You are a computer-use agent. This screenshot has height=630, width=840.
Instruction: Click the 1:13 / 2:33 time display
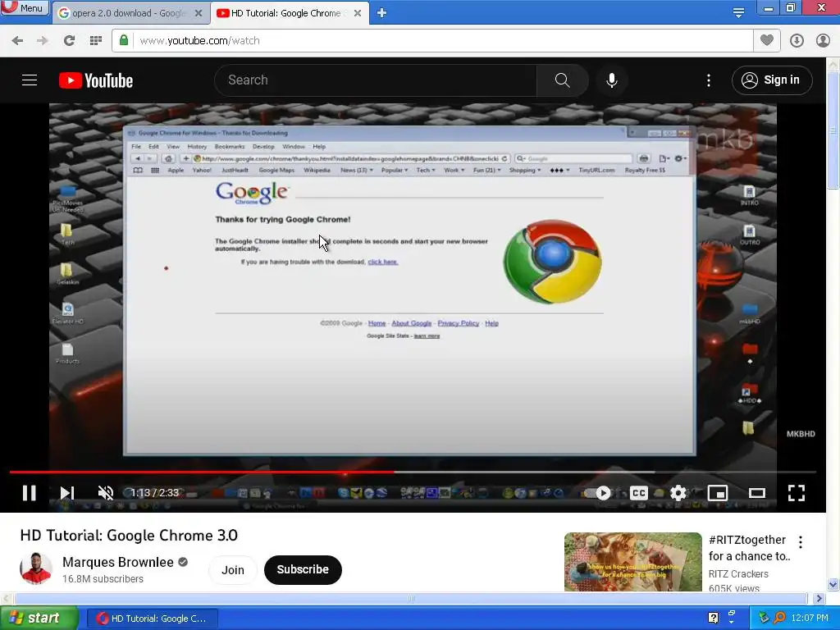pos(155,493)
